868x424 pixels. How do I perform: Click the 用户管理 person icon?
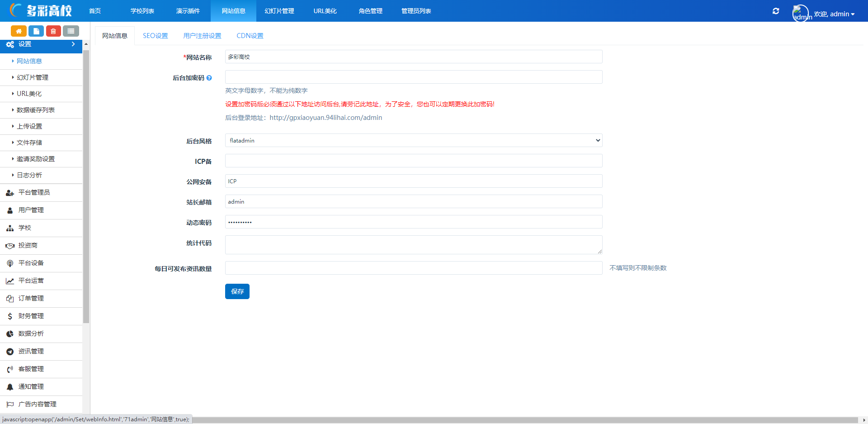tap(10, 210)
